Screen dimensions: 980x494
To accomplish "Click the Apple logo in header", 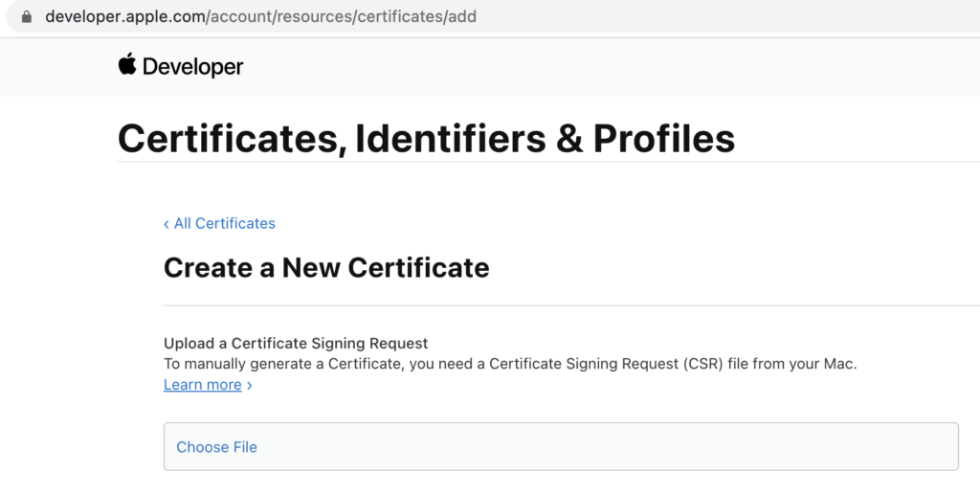I will [x=127, y=64].
